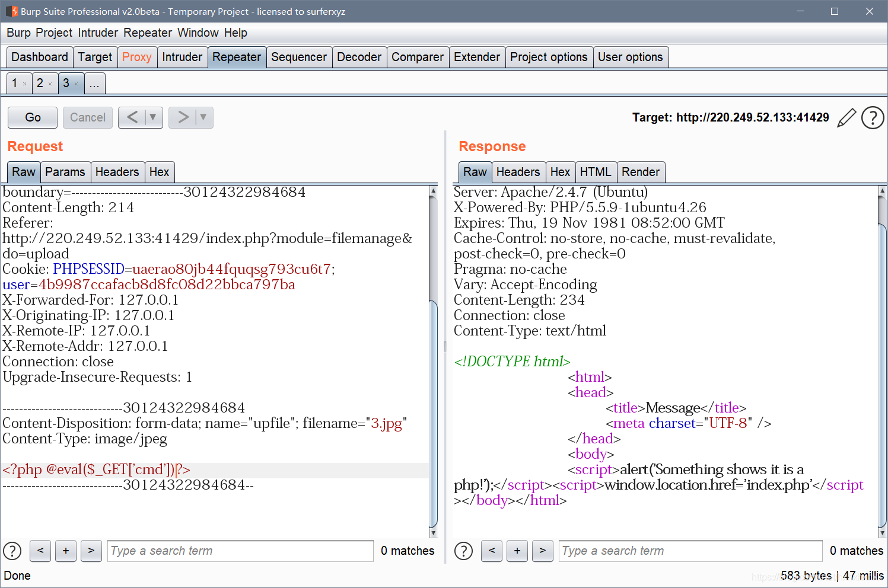The image size is (888, 588).
Task: Go to next request in history
Action: tap(183, 117)
